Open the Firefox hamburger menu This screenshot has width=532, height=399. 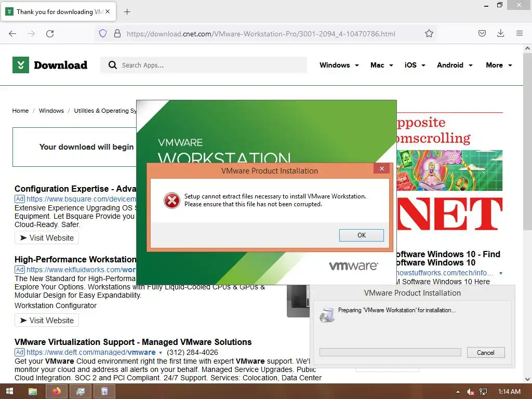point(519,33)
